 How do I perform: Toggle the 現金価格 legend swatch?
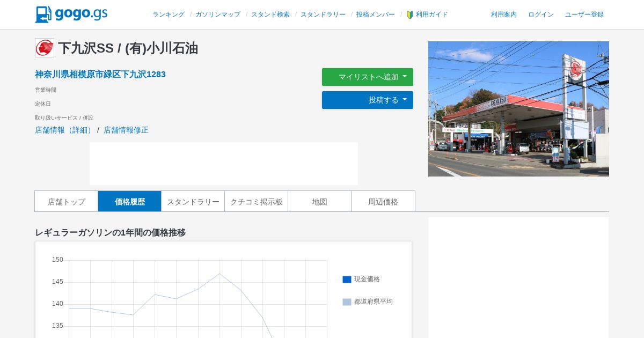click(x=347, y=280)
